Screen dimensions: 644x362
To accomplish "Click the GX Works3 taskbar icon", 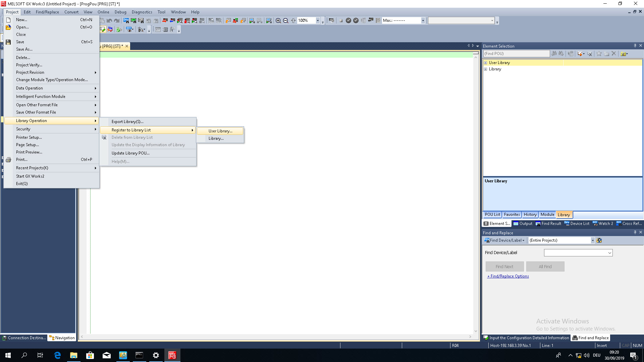I will pyautogui.click(x=172, y=355).
